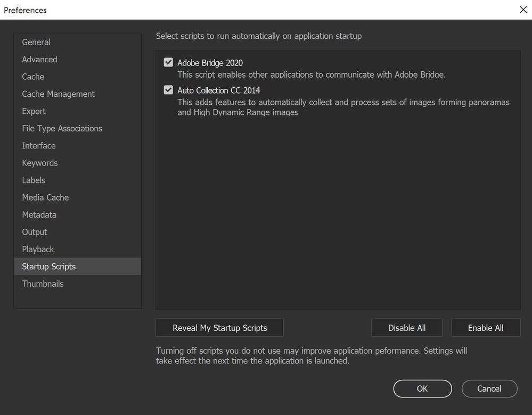Screen dimensions: 532x415
Task: Open Cache Management settings
Action: [x=77, y=94]
